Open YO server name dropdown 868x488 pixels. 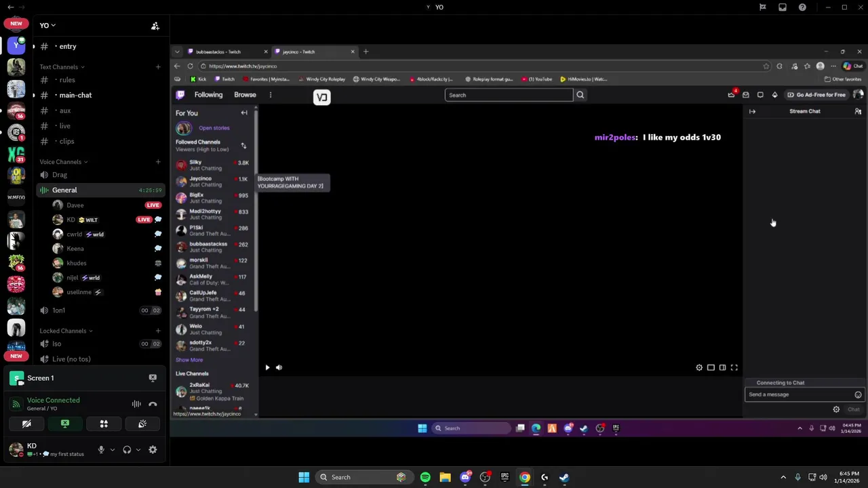(x=47, y=25)
